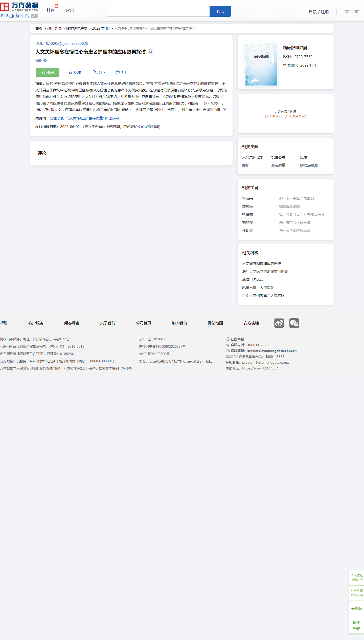The width and height of the screenshot is (364, 640).
Task: Open institution 福建省立医院
Action: click(x=289, y=206)
